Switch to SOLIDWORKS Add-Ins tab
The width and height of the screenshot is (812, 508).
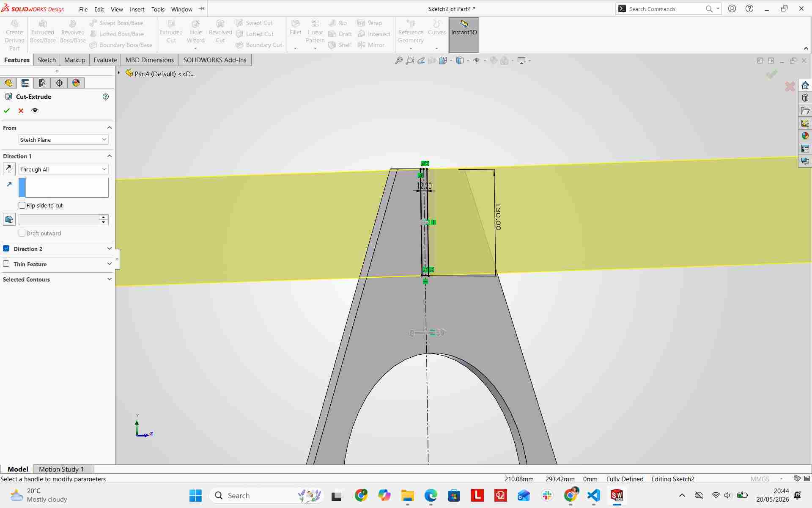pos(215,60)
